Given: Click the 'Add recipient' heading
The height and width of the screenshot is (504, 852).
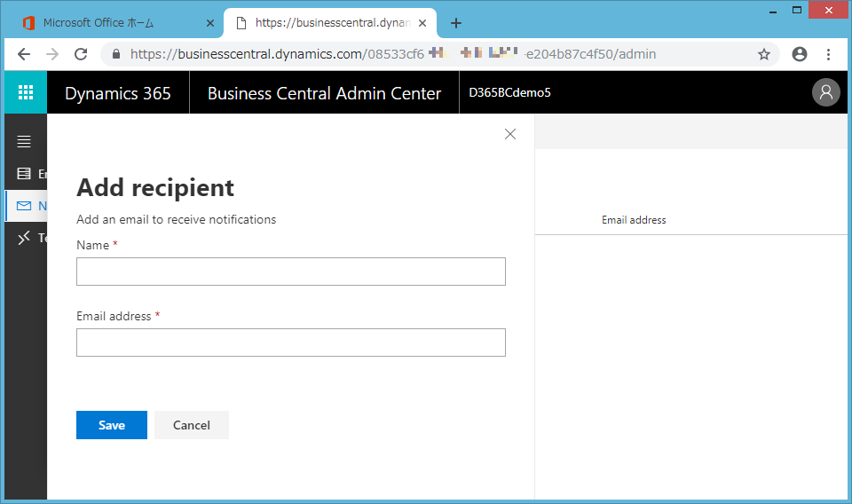Looking at the screenshot, I should pyautogui.click(x=155, y=188).
